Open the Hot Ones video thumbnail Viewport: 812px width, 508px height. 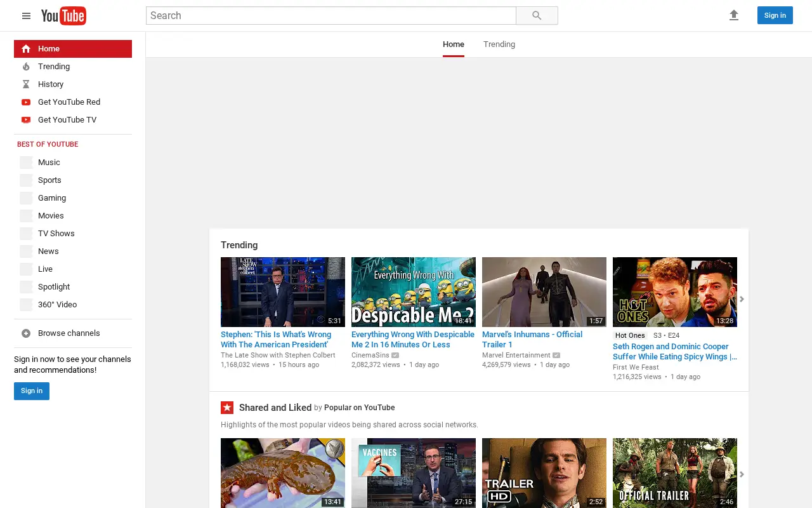pyautogui.click(x=675, y=292)
